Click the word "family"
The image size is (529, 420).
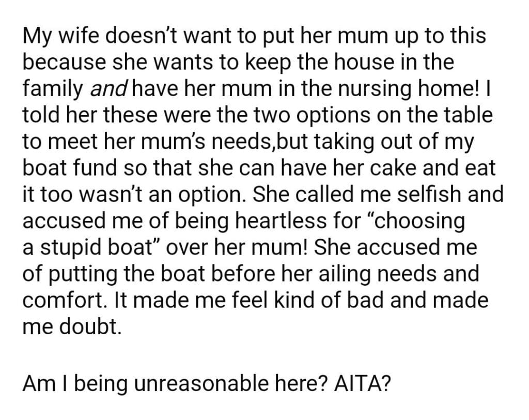click(x=53, y=89)
